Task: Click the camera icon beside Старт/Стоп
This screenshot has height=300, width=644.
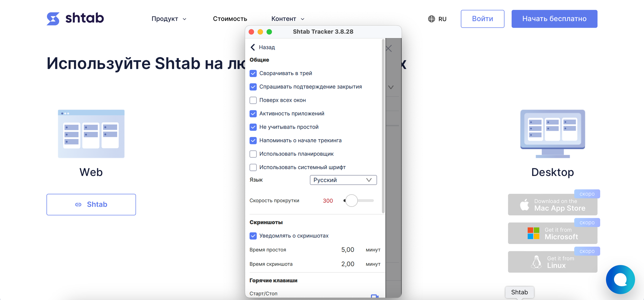Action: [374, 296]
